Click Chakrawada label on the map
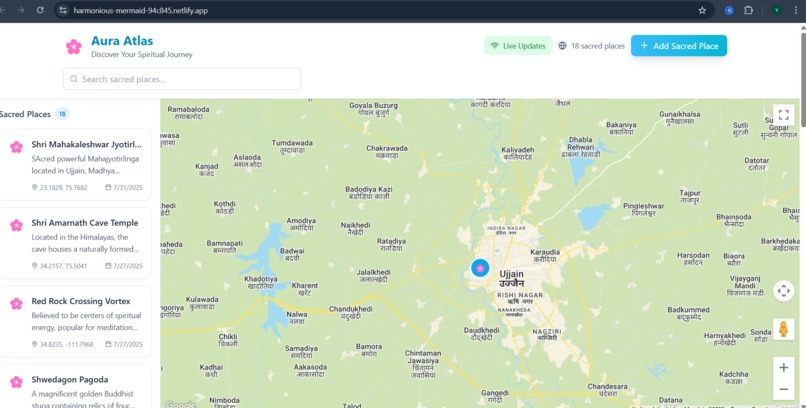 387,152
